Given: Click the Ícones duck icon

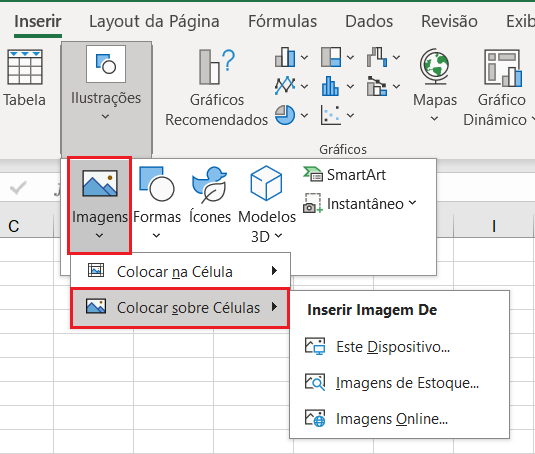Looking at the screenshot, I should pos(209,185).
